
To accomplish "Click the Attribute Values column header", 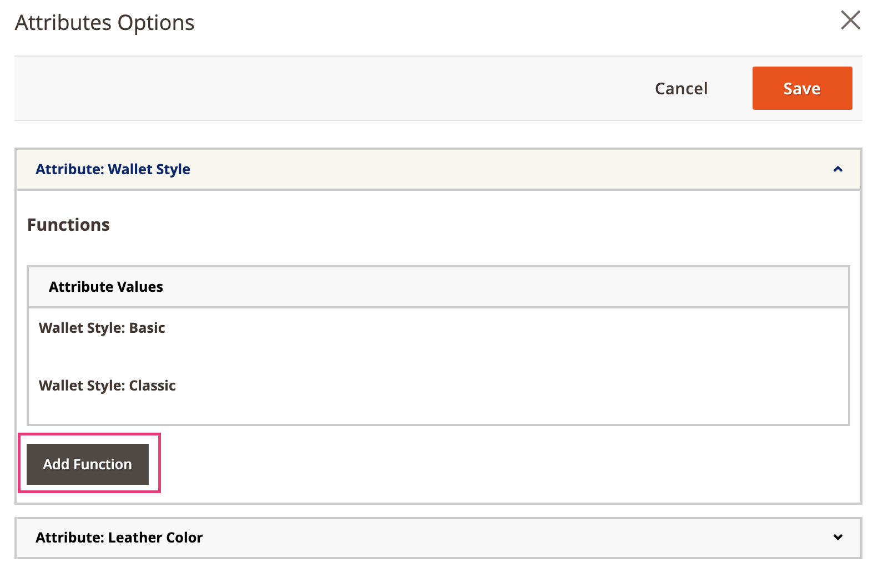I will (105, 286).
